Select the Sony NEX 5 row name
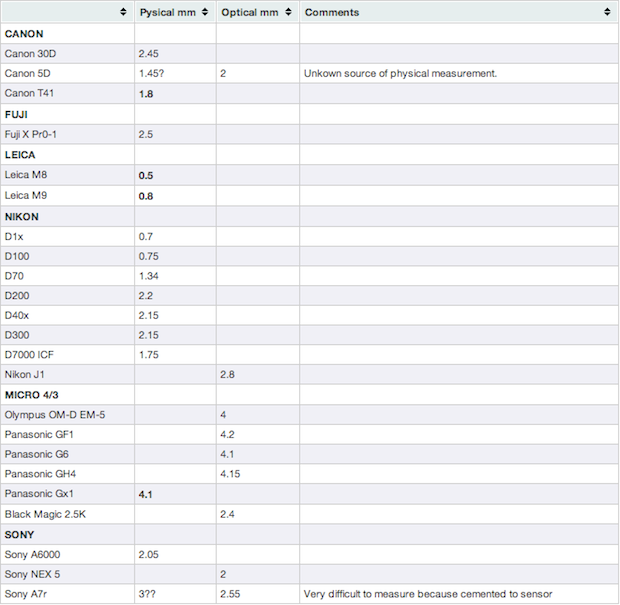The image size is (620, 605). click(x=32, y=575)
